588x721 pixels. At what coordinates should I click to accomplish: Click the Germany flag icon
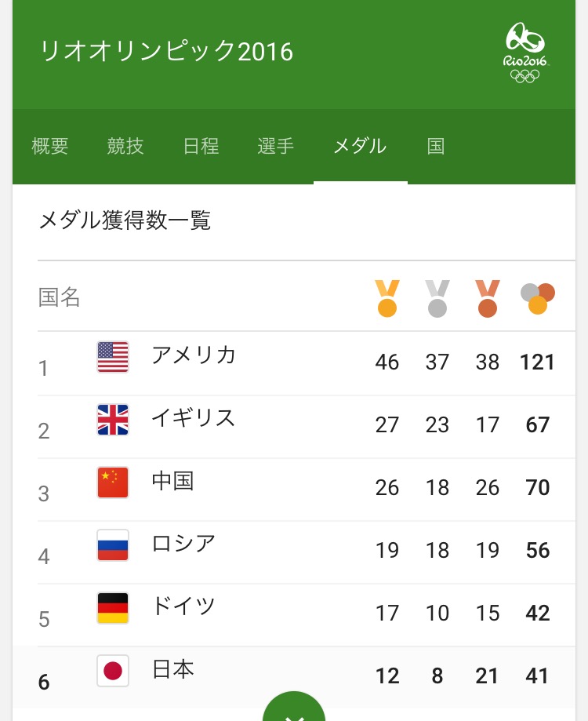click(113, 608)
